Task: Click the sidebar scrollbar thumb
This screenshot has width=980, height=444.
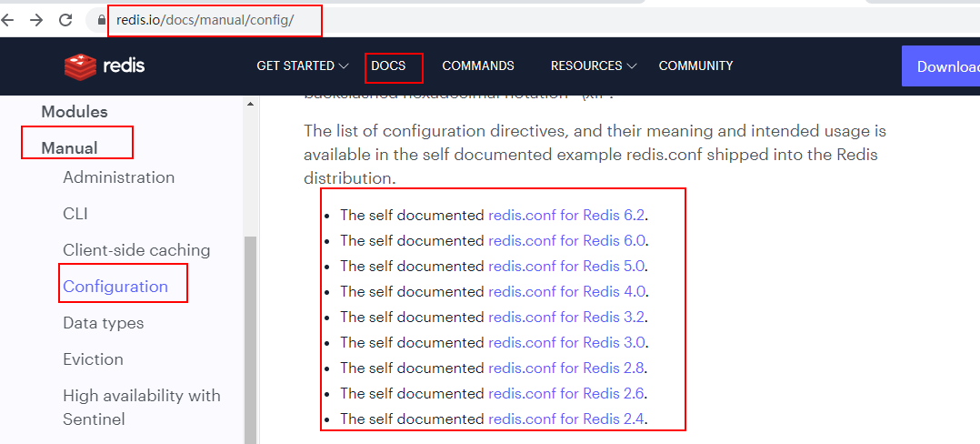Action: click(x=251, y=339)
